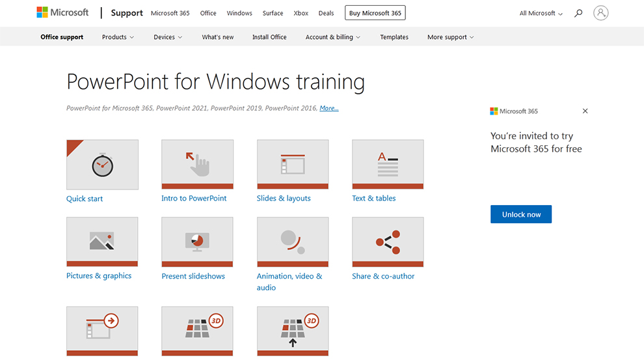Expand the Account & billing dropdown
The height and width of the screenshot is (360, 644).
coord(332,37)
